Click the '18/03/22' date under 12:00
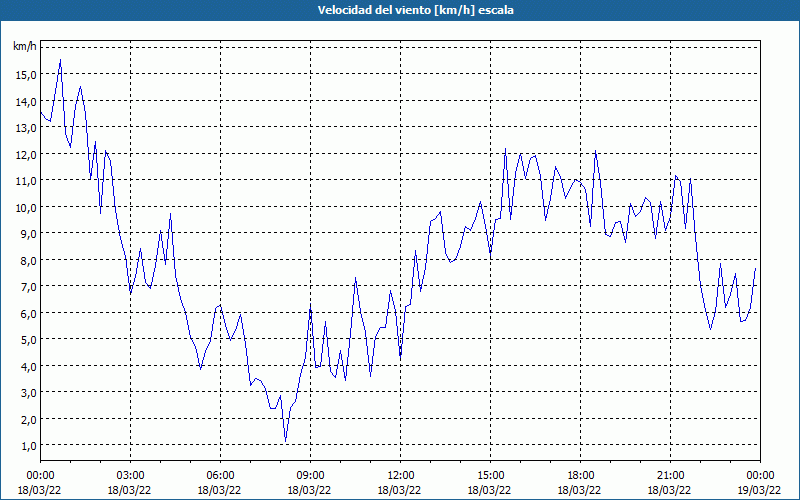Screen dimensions: 800x500 click(399, 490)
